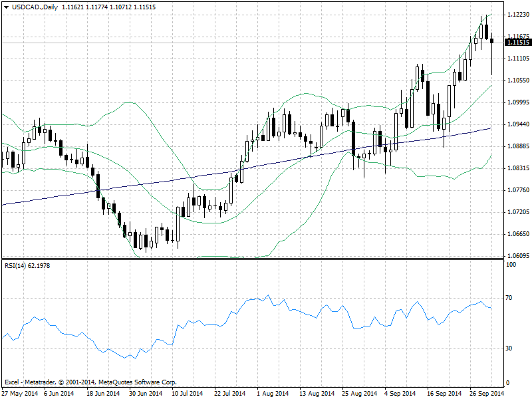Click the 1.08315 price axis label
Screen dimensions: 532x399
coord(518,168)
